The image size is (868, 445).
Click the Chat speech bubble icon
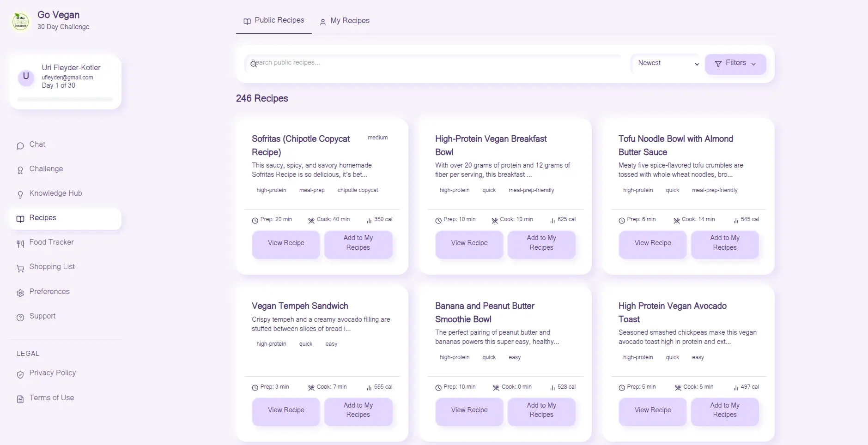tap(20, 146)
